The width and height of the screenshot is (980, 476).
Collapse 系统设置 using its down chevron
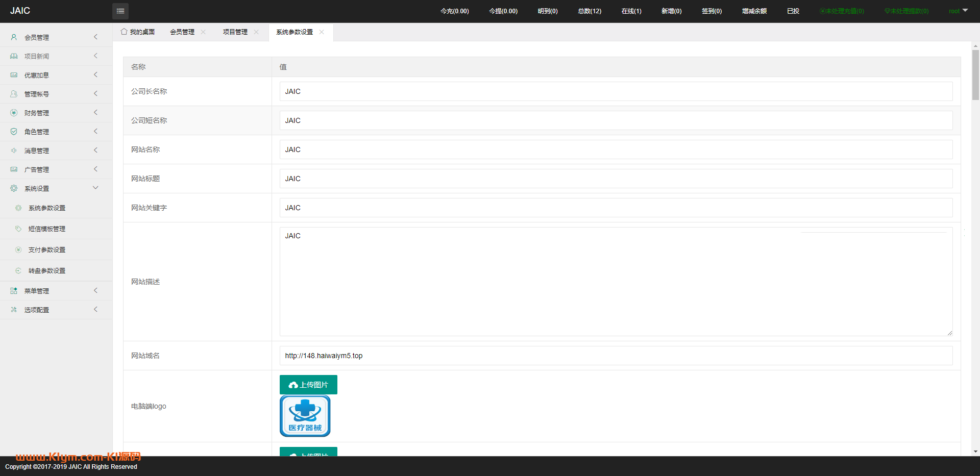[x=95, y=188]
